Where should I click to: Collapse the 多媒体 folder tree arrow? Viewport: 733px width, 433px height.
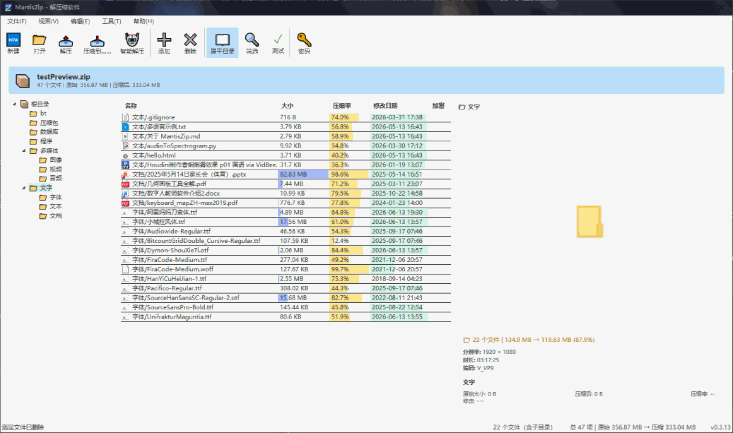pyautogui.click(x=24, y=151)
